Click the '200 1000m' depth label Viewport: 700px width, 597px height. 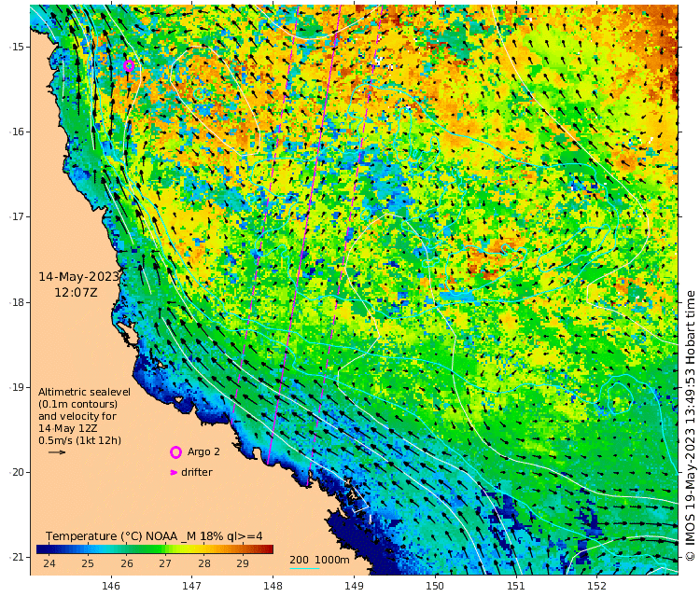[319, 560]
